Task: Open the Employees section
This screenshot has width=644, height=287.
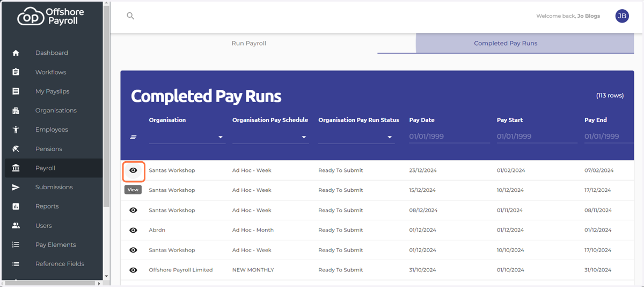Action: pos(52,130)
